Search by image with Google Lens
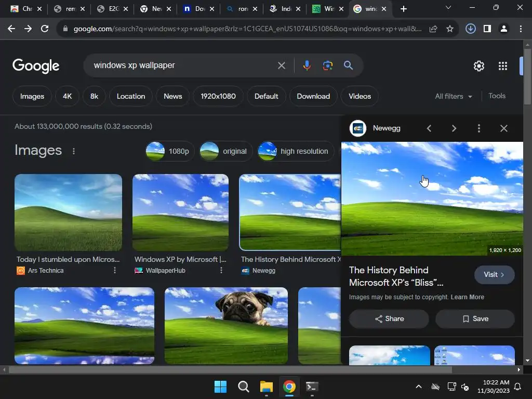The height and width of the screenshot is (399, 532). point(328,65)
